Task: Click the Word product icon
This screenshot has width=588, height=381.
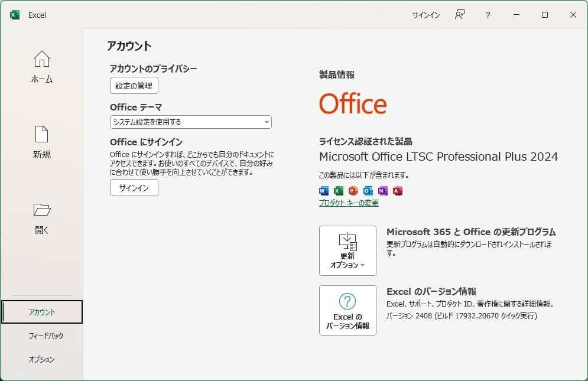Action: click(x=323, y=191)
